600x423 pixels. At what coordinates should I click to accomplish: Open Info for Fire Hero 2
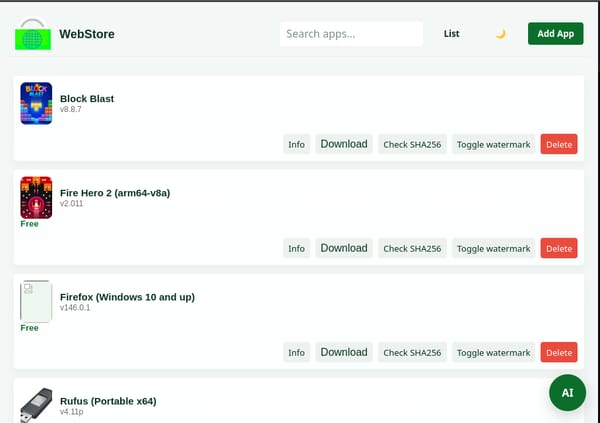[296, 248]
